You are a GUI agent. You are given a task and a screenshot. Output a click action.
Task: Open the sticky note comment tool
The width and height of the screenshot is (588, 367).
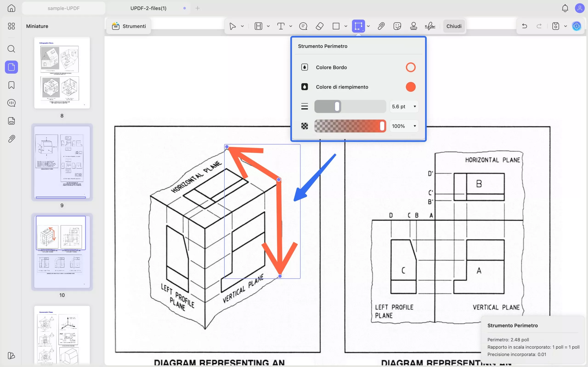click(303, 26)
